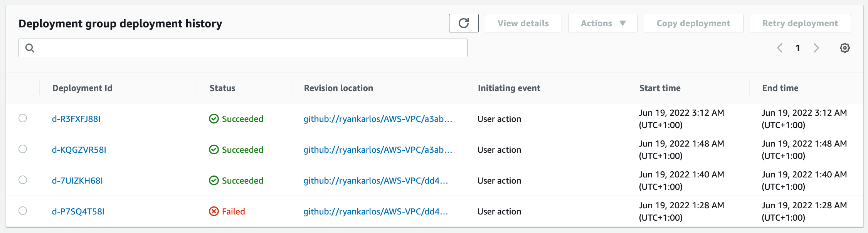This screenshot has width=868, height=233.
Task: Select radio button for deployment d-7UIZKH68I
Action: pos(23,180)
